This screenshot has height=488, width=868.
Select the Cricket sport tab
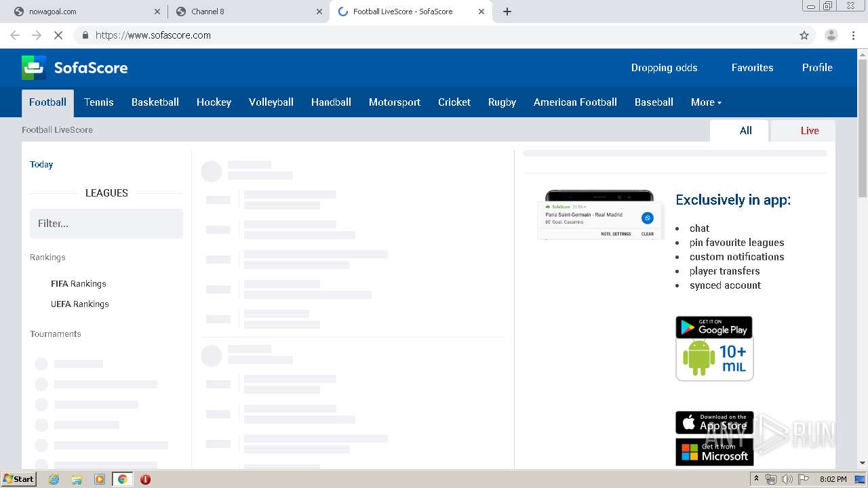(454, 102)
